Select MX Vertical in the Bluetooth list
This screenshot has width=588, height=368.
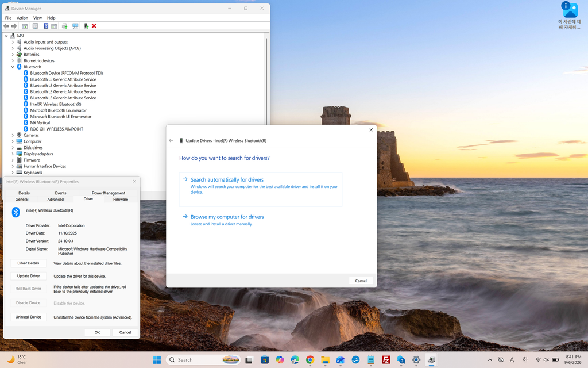tap(40, 123)
